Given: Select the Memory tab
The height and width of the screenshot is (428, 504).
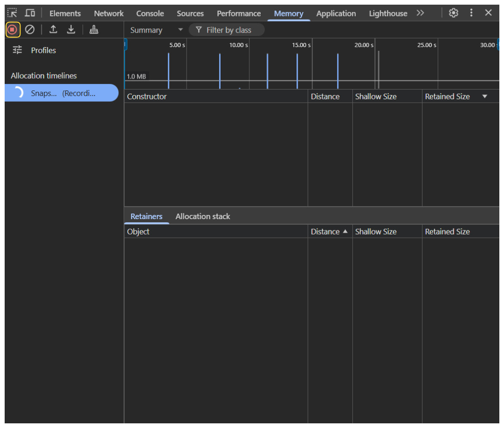Looking at the screenshot, I should pos(289,14).
